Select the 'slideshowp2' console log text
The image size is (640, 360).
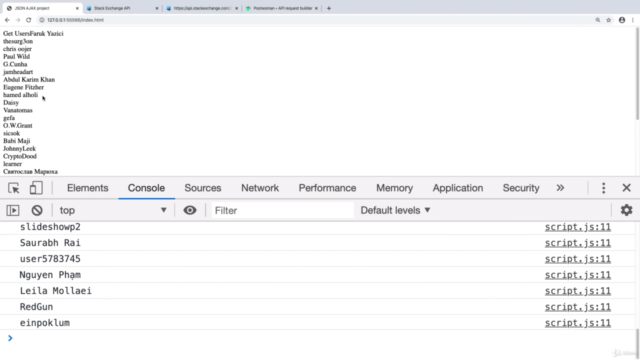tap(50, 227)
